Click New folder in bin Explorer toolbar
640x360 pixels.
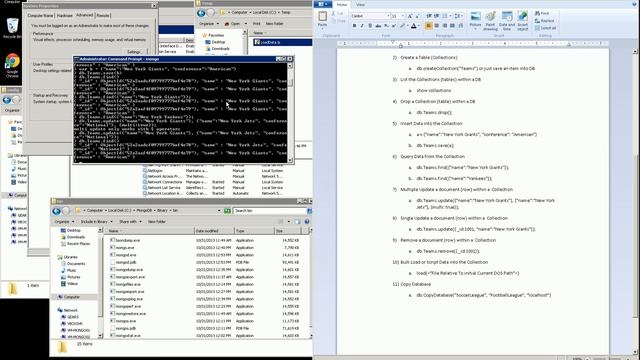[x=157, y=222]
